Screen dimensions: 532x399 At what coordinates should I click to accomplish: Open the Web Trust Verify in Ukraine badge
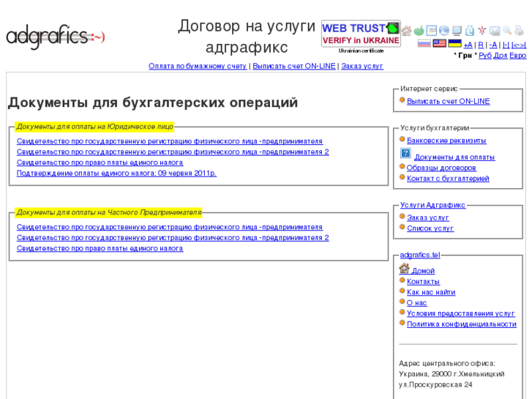click(361, 34)
